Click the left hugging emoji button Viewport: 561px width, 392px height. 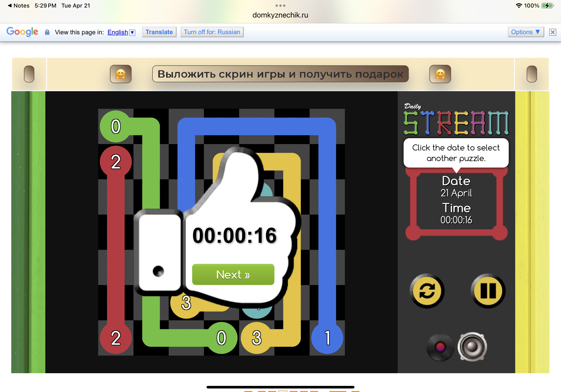121,74
